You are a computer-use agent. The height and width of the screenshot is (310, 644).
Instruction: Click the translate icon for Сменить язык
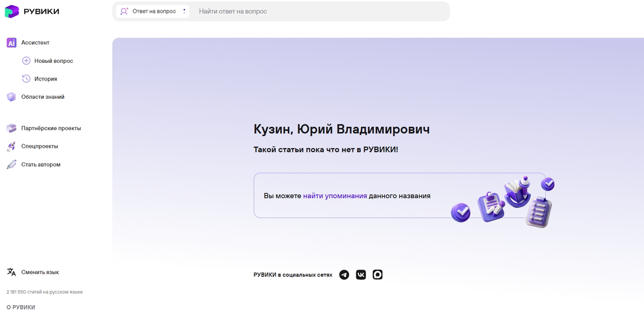pyautogui.click(x=11, y=272)
